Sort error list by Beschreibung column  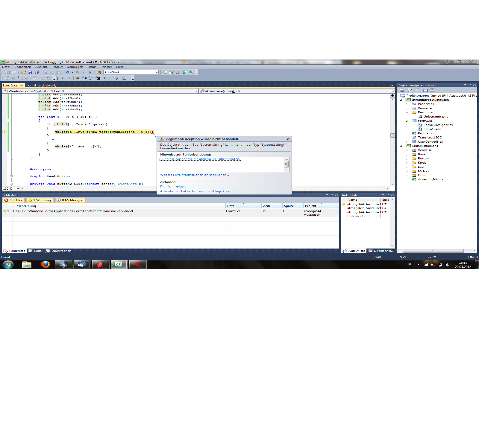119,206
